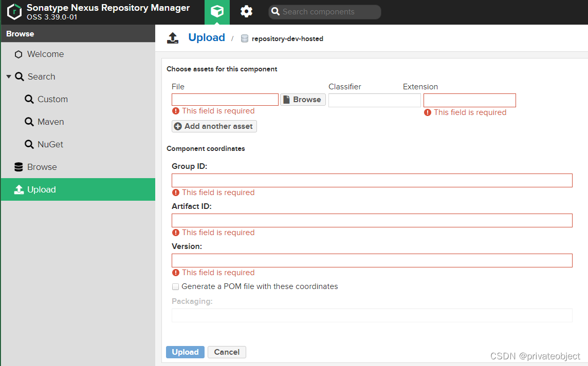This screenshot has width=588, height=366.
Task: Enable Generate a POM file checkbox
Action: tap(175, 287)
